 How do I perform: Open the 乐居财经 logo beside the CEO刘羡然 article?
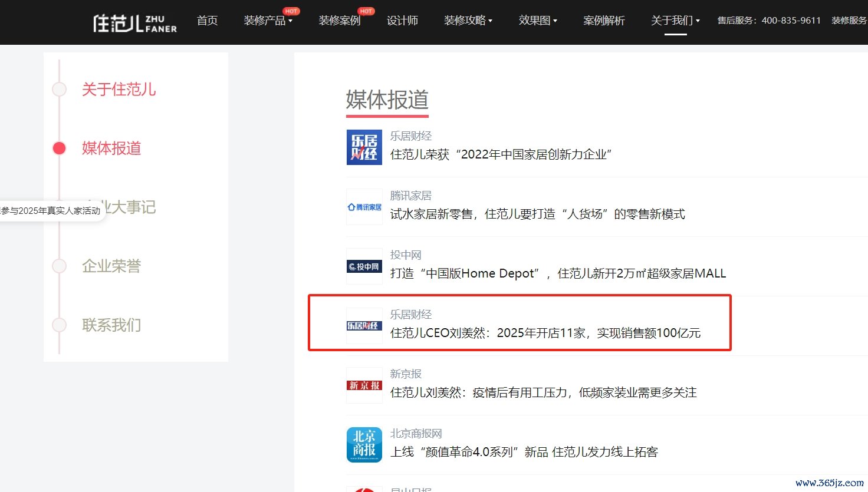[x=364, y=326]
